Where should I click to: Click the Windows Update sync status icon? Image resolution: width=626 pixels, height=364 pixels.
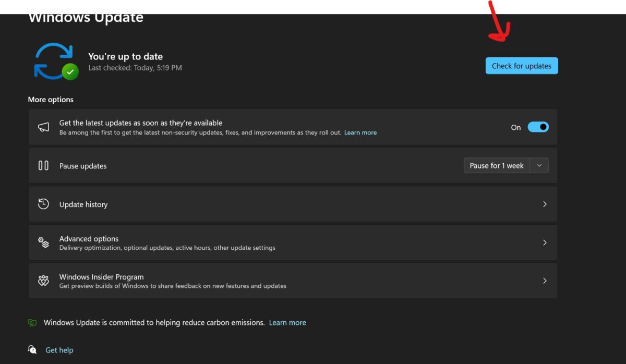coord(55,62)
